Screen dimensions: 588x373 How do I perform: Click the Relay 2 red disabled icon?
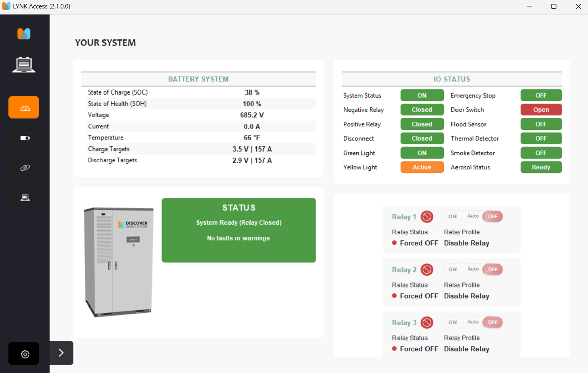427,270
